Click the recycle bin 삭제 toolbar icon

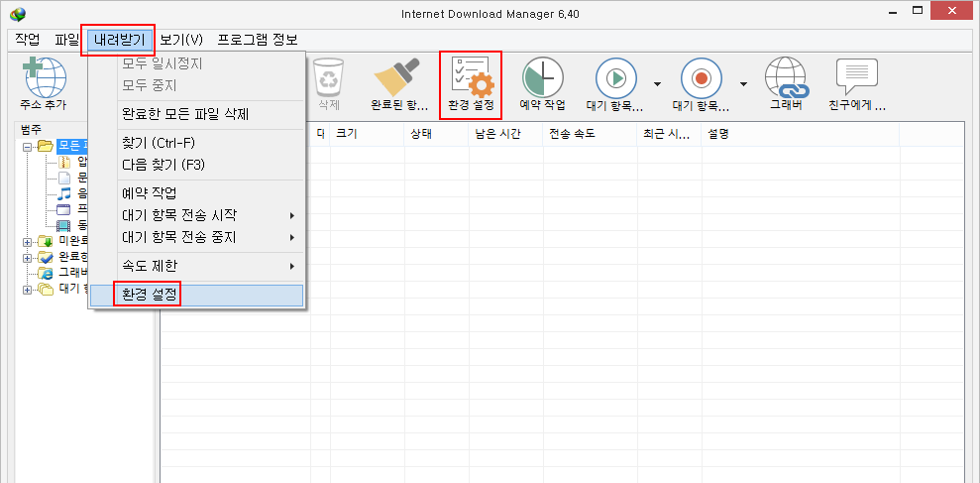click(x=328, y=76)
